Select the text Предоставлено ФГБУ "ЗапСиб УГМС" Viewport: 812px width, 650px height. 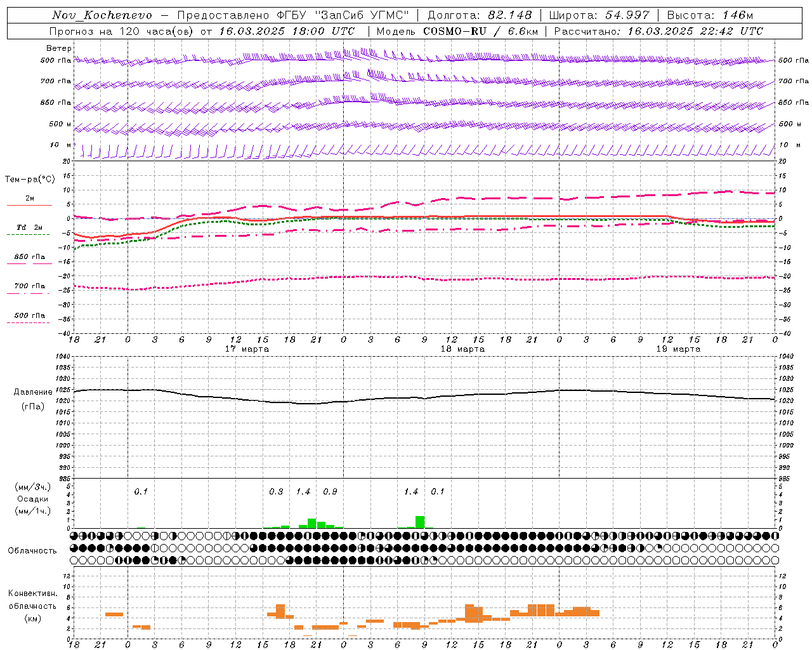tap(293, 15)
